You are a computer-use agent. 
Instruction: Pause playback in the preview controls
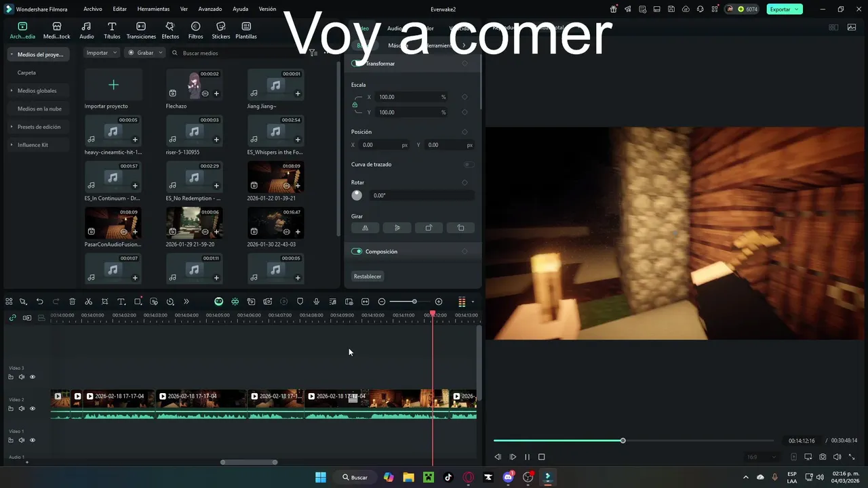[x=527, y=457]
